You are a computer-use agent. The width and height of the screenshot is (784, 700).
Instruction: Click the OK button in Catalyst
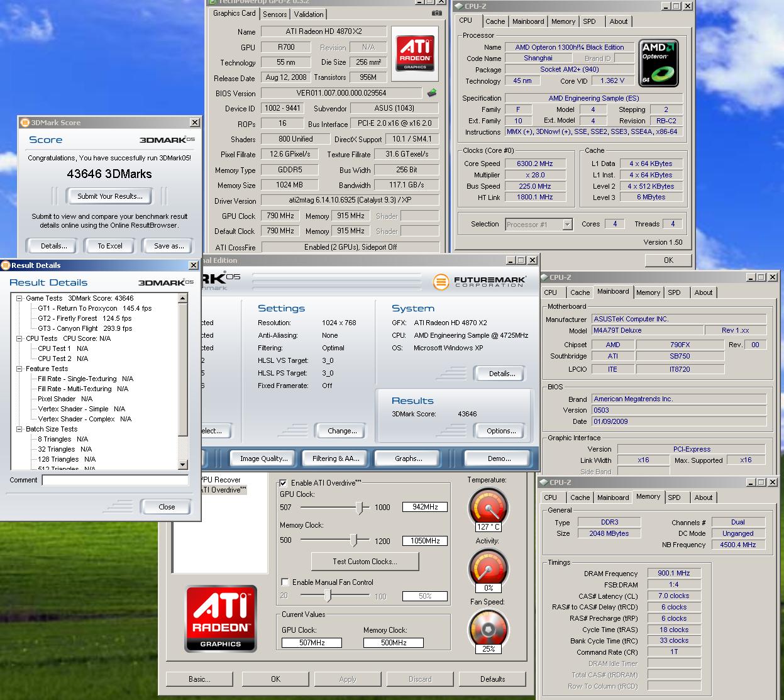point(275,679)
